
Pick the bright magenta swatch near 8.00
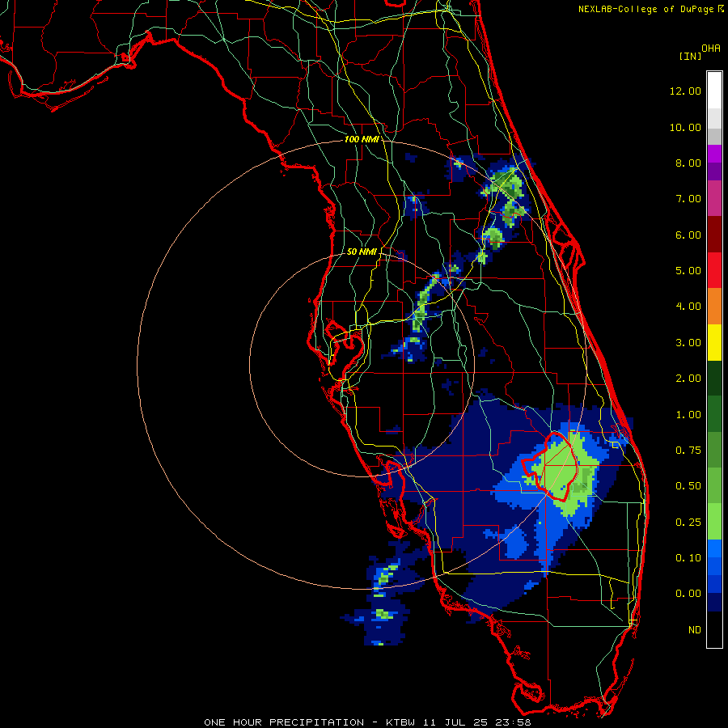(x=714, y=154)
